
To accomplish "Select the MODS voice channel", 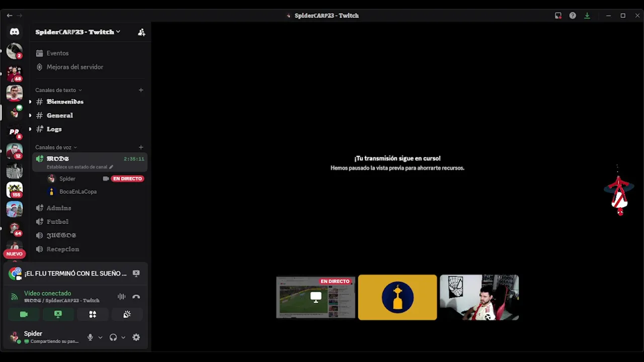I will point(90,162).
